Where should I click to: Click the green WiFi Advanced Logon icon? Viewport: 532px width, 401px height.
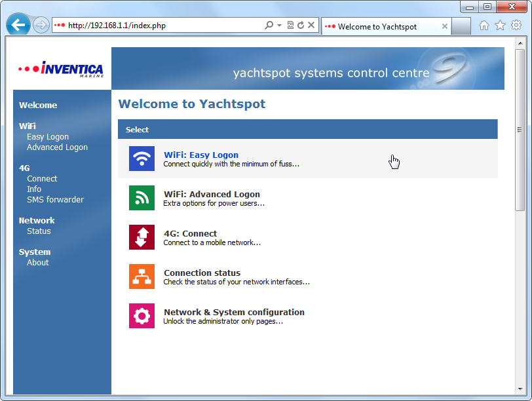click(142, 198)
